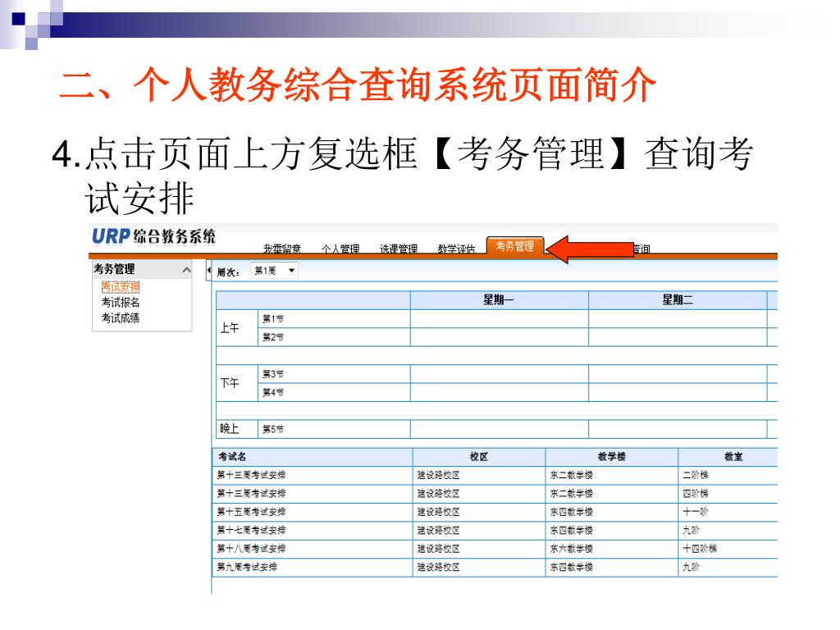Viewport: 840px width, 630px height.
Task: Click the empty 星期二 cell for 第5节
Action: (677, 429)
